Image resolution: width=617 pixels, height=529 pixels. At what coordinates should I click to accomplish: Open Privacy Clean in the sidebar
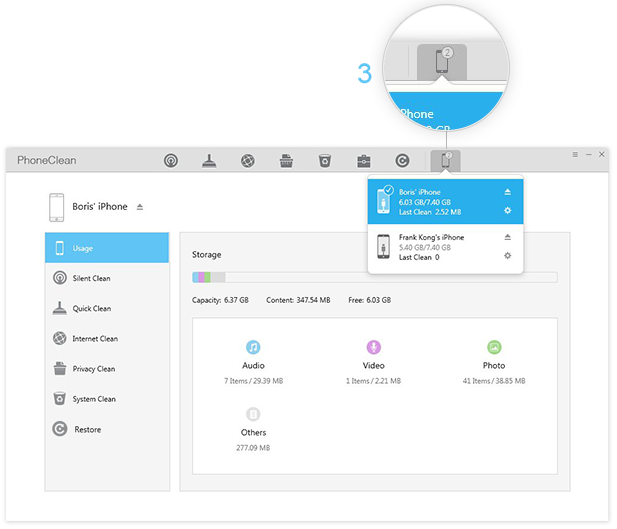click(106, 369)
